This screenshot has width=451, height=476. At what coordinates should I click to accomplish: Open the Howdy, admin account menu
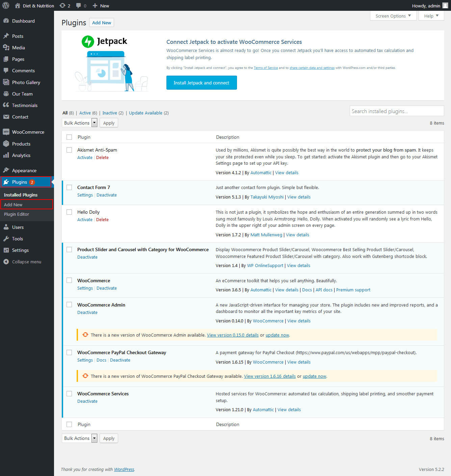coord(430,5)
